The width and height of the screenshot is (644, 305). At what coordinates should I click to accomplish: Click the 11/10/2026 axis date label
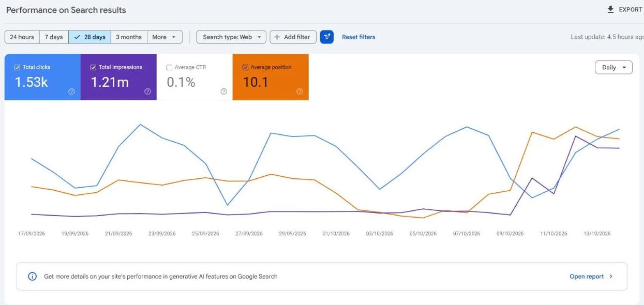pyautogui.click(x=553, y=234)
